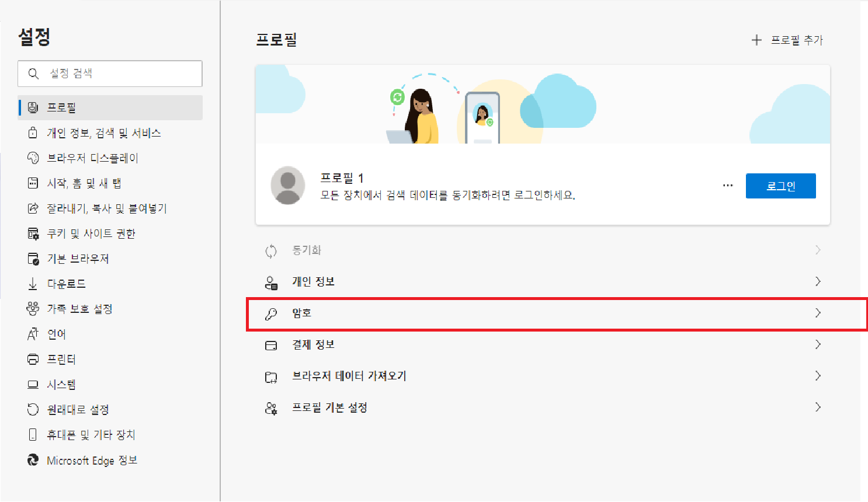Click the Microsoft Edge logo icon in sidebar

point(33,460)
